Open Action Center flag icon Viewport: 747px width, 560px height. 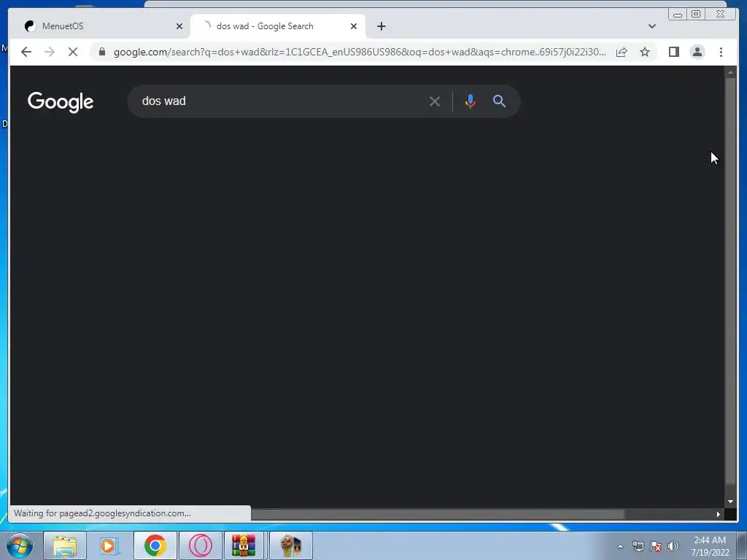click(656, 546)
